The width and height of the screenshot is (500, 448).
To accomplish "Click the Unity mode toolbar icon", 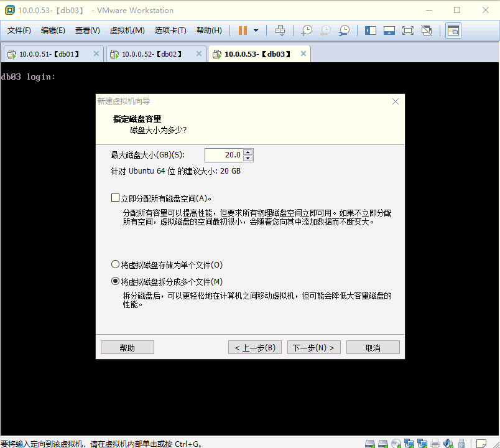I will coord(427,30).
